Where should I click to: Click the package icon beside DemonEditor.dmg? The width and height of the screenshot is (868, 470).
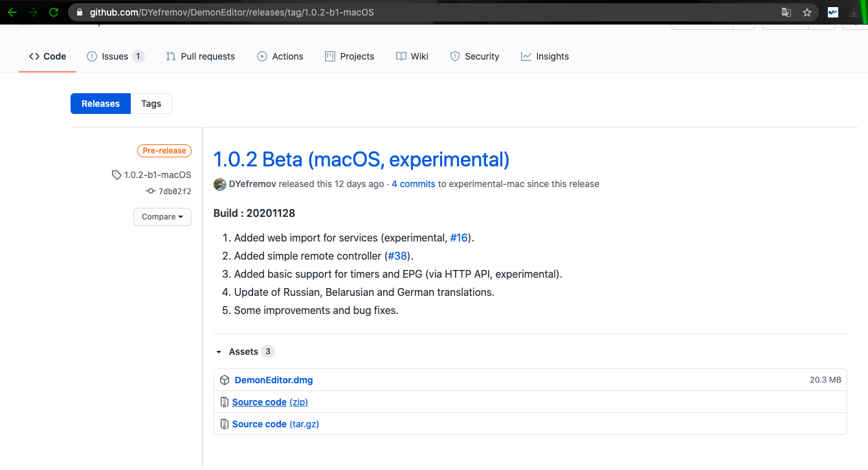tap(225, 380)
